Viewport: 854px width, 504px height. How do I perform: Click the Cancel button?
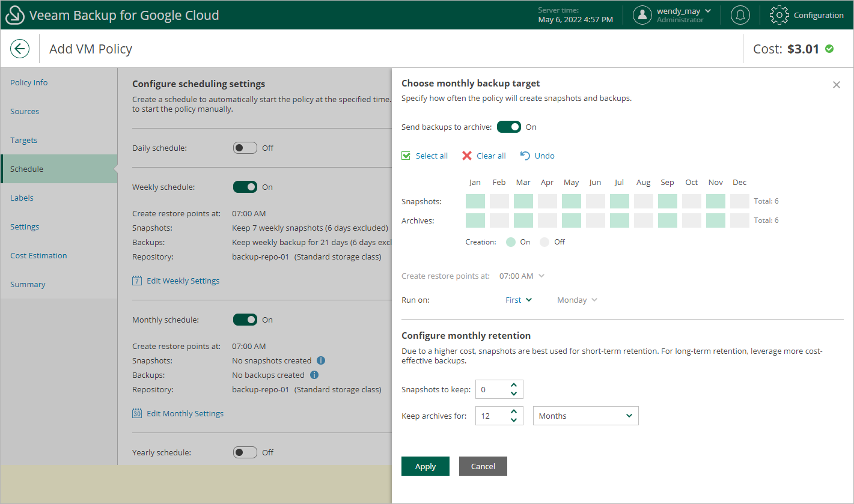(x=483, y=466)
